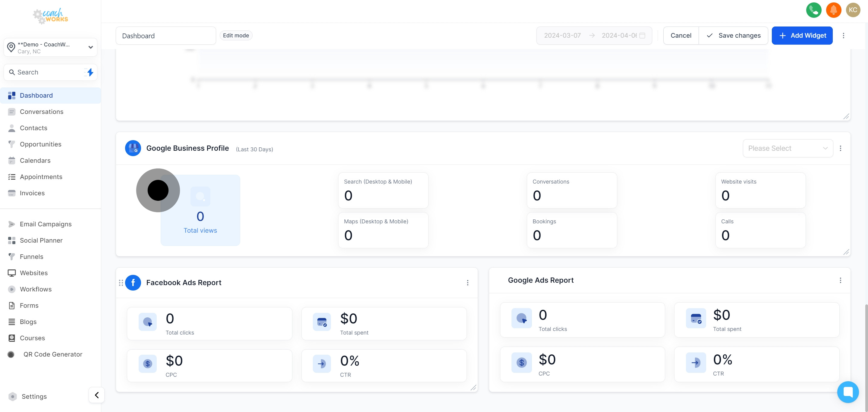868x412 pixels.
Task: Click the Save changes button
Action: pos(733,35)
